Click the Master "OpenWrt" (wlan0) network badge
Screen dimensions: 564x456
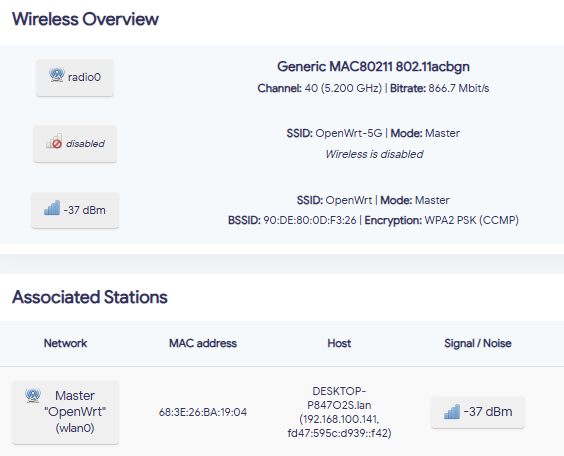click(x=65, y=412)
